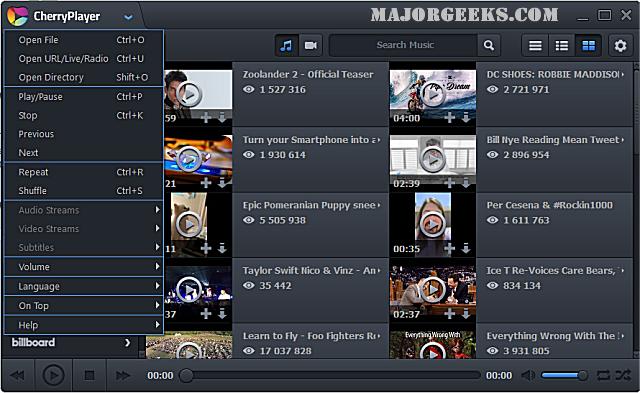Open the settings gear icon
The image size is (640, 393).
pos(620,45)
